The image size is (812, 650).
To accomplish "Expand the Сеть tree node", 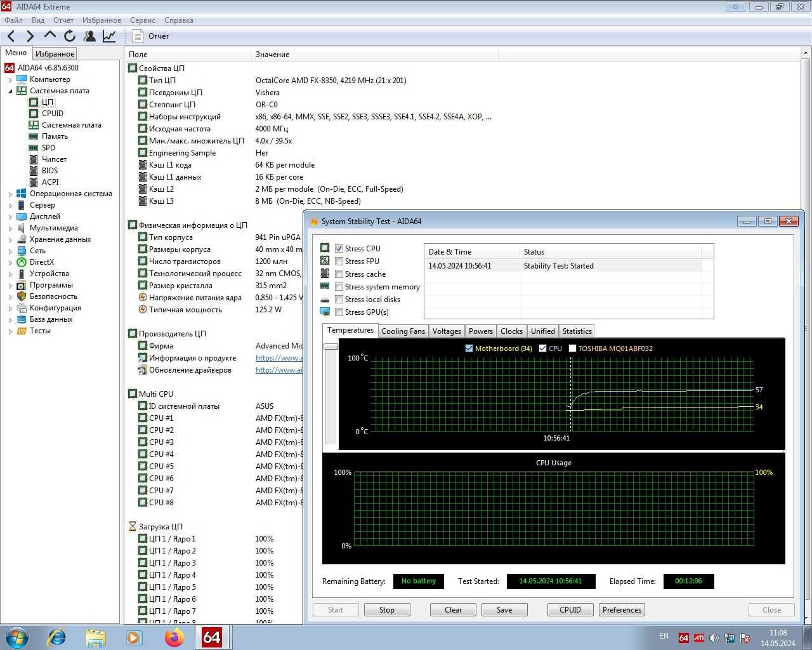I will 10,251.
